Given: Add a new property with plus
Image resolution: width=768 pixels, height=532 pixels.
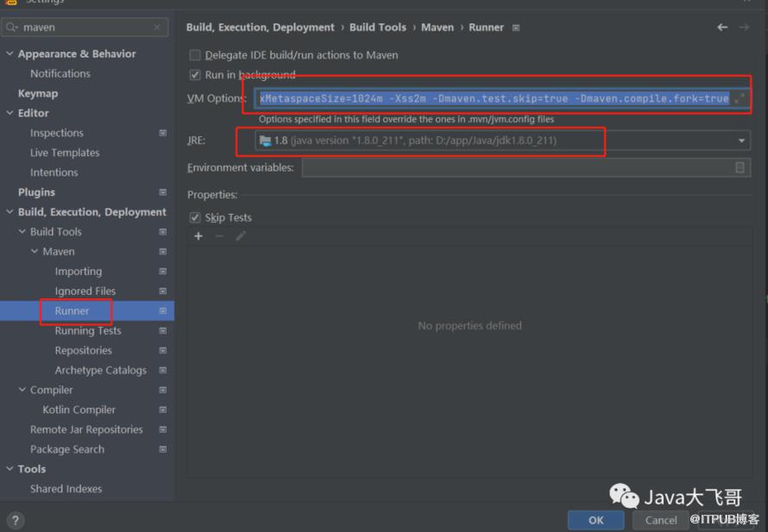Looking at the screenshot, I should coord(198,236).
